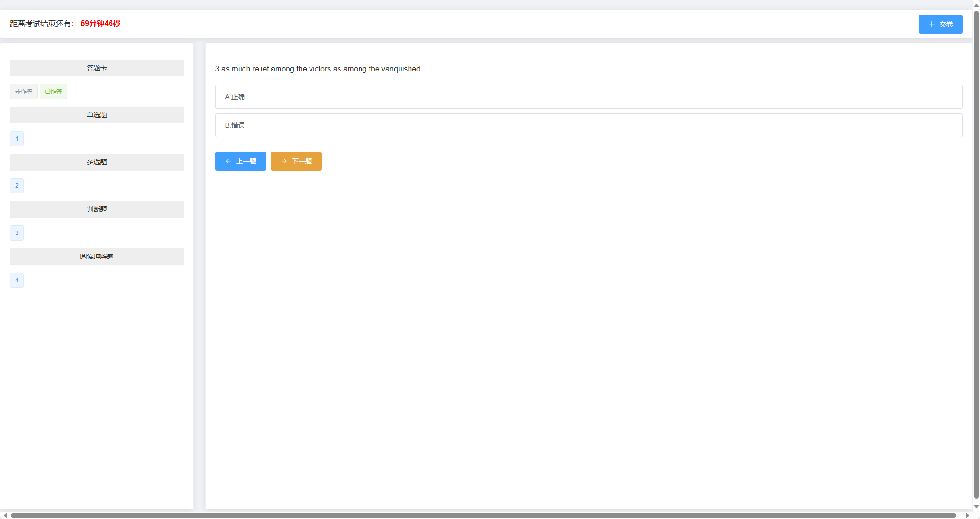The width and height of the screenshot is (980, 519).
Task: Go to question 3 under 判断题
Action: tap(17, 233)
